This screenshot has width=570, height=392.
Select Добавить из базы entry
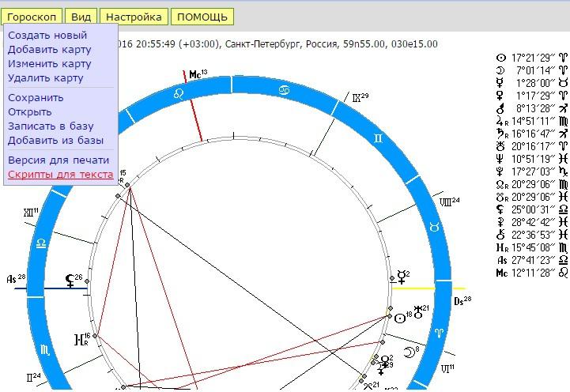[x=55, y=140]
